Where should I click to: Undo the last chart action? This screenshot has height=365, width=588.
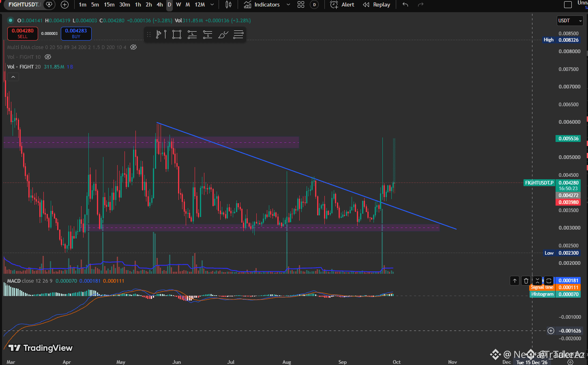(x=405, y=5)
